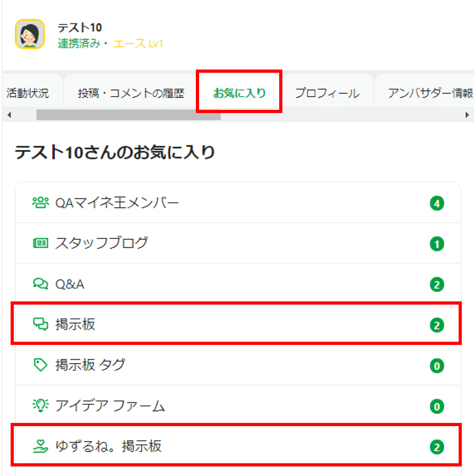Screen dimensions: 474x476
Task: Click the QAマイネ王メンバー people icon
Action: pyautogui.click(x=40, y=203)
